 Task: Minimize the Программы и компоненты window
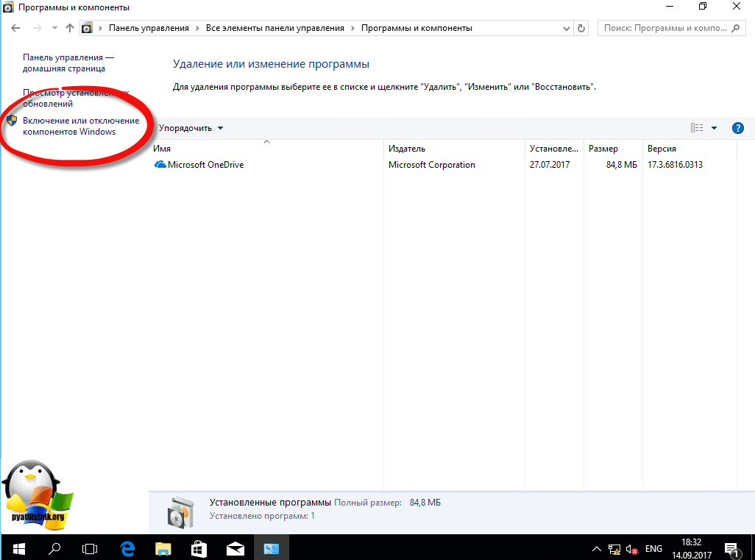tap(670, 7)
